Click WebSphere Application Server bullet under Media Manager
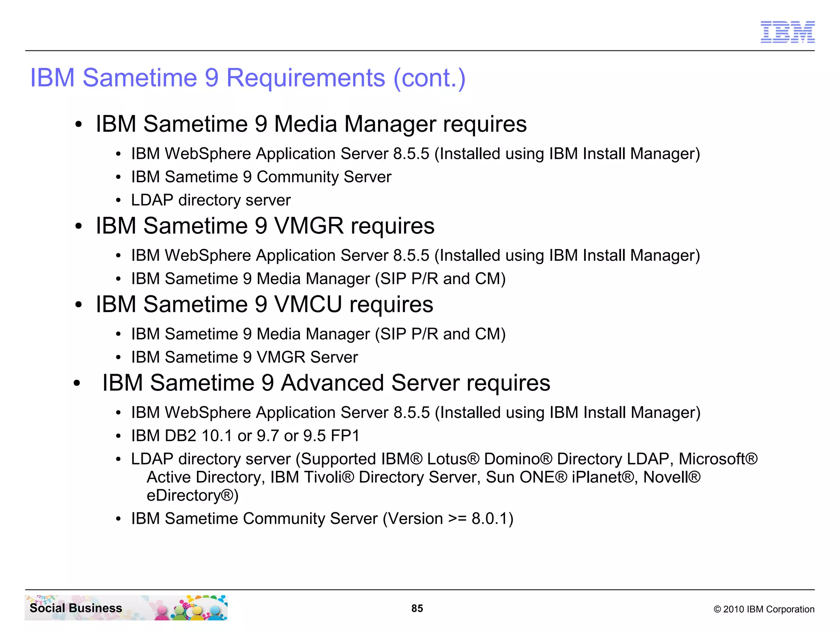840x630 pixels. point(415,154)
